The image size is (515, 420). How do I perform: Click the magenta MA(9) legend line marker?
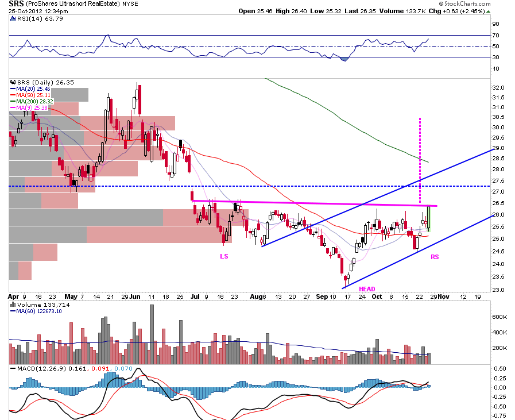click(13, 108)
